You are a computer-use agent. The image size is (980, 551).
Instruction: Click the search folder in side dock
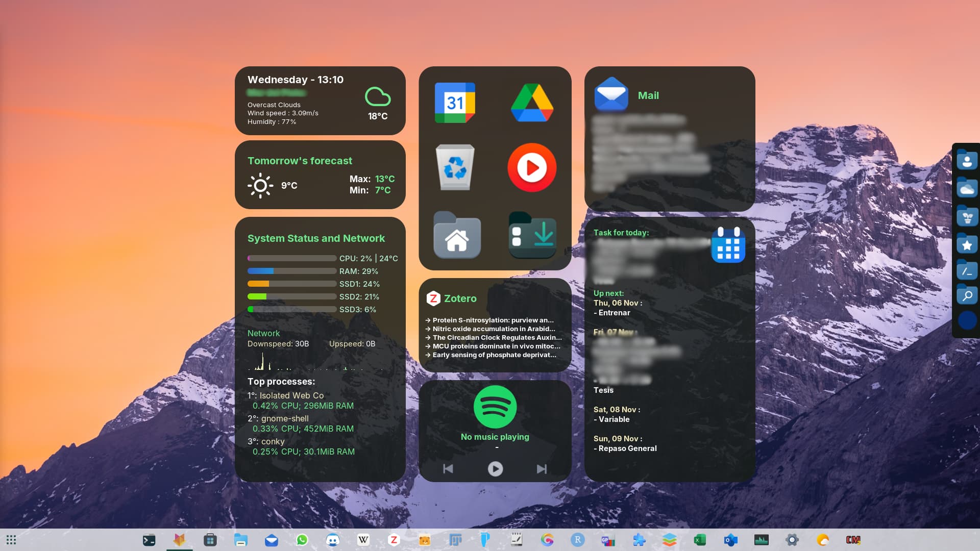967,295
